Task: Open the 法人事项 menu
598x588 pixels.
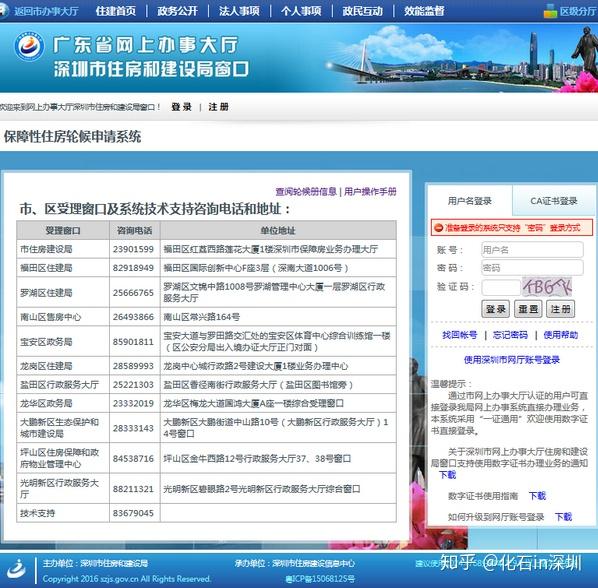Action: 239,11
